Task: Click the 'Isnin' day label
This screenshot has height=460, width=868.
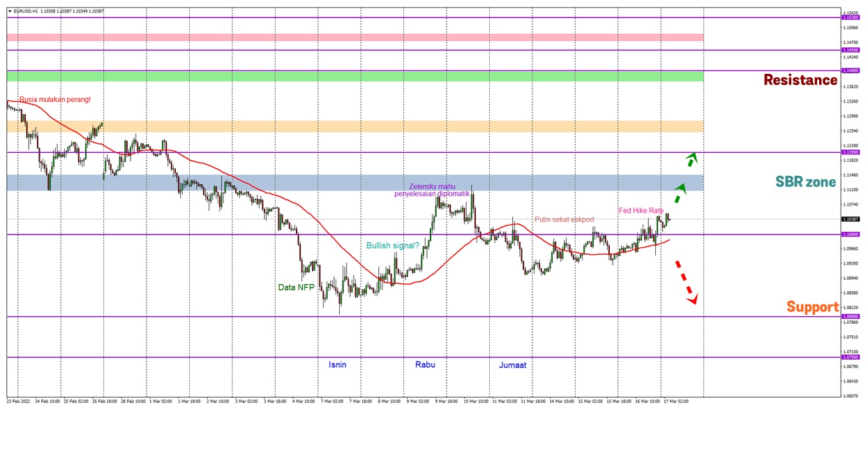Action: tap(337, 364)
